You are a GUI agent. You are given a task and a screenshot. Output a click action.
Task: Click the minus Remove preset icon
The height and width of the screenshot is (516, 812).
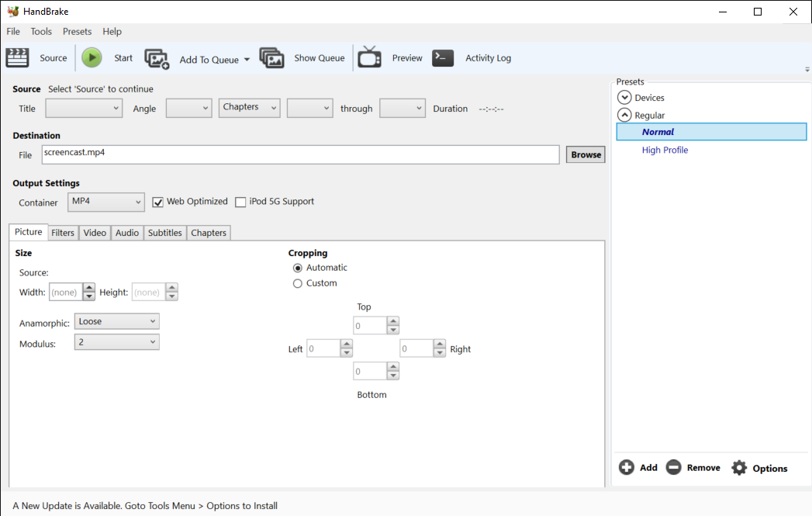673,467
